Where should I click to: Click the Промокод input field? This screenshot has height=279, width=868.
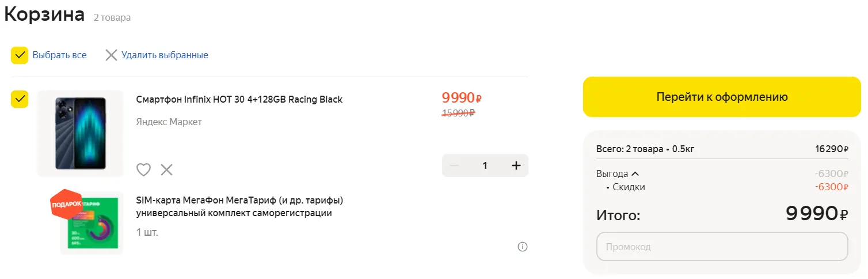click(x=722, y=247)
